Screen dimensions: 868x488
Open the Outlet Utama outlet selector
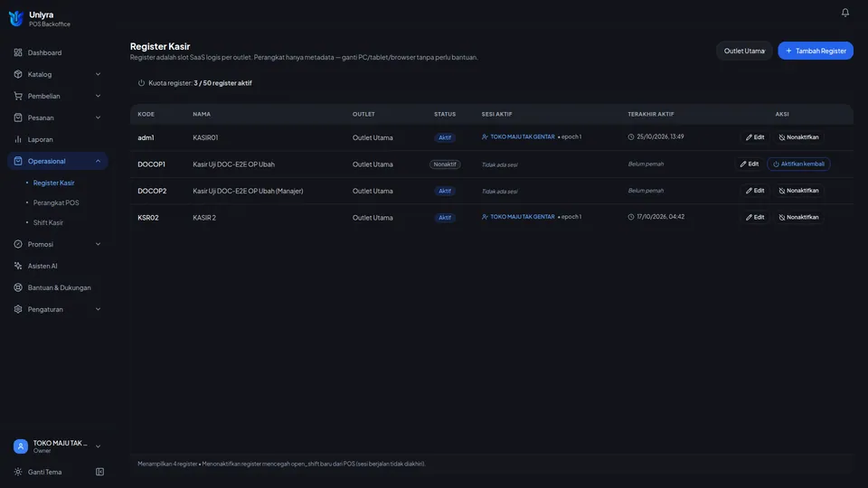pyautogui.click(x=744, y=51)
